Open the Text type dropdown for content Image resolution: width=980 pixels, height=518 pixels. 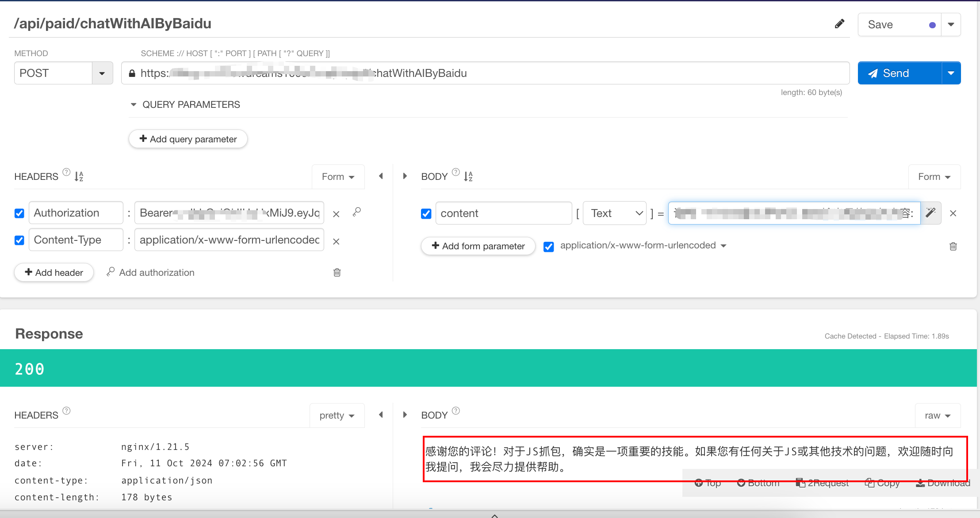[615, 213]
